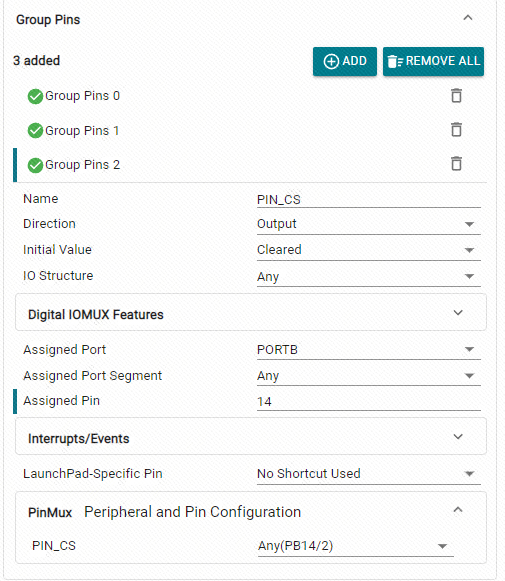505x581 pixels.
Task: Open the Assigned Port dropdown
Action: pyautogui.click(x=369, y=349)
